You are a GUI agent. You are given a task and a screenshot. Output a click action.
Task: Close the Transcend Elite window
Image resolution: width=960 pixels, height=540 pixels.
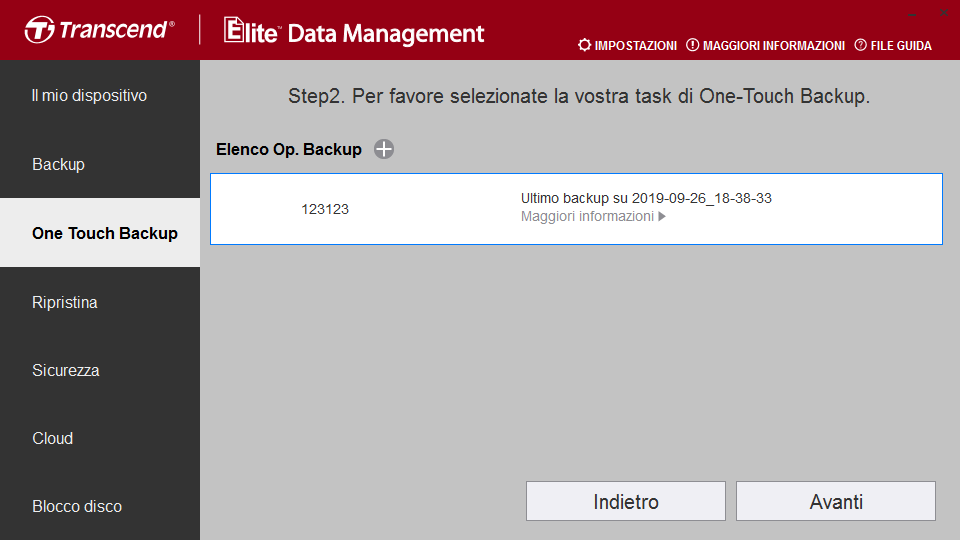(x=943, y=13)
